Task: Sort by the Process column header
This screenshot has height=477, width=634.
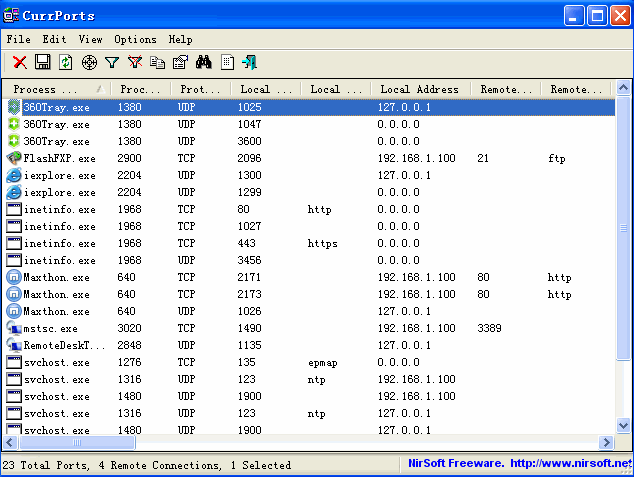Action: [x=56, y=89]
